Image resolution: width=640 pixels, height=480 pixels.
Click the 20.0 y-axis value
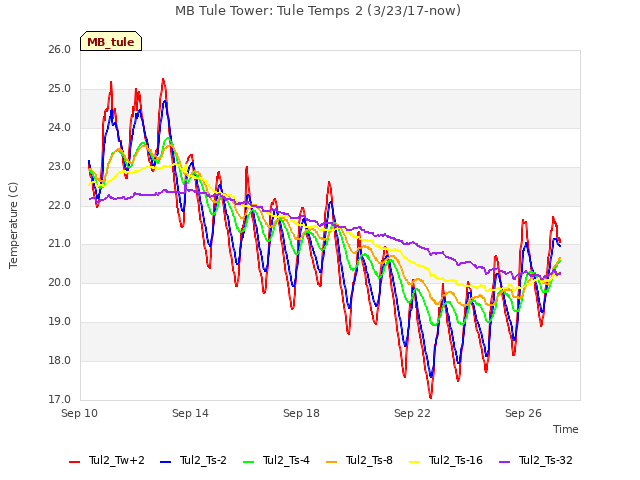pyautogui.click(x=60, y=283)
